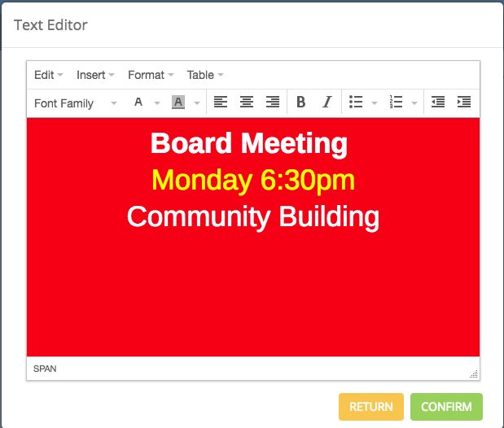The height and width of the screenshot is (428, 504).
Task: Expand bullet list style options
Action: pyautogui.click(x=375, y=103)
